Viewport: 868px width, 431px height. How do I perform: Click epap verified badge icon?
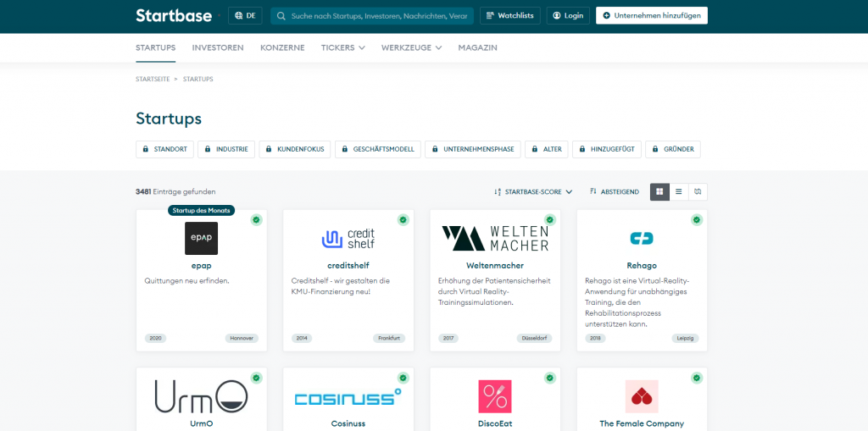click(256, 220)
